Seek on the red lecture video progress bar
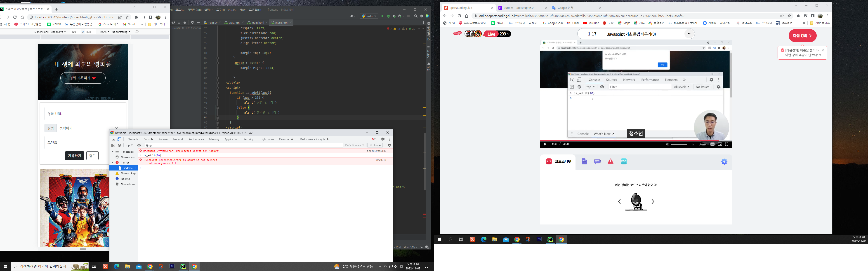 coord(636,140)
